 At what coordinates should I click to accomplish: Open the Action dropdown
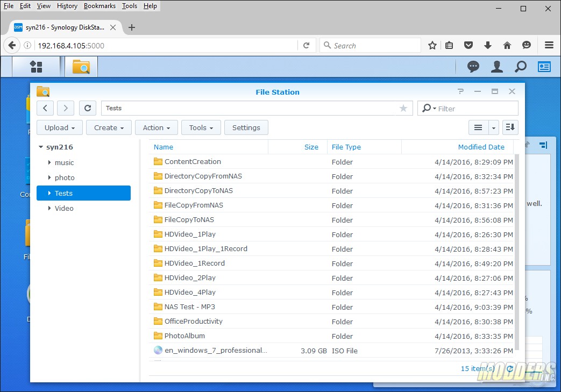[x=157, y=127]
